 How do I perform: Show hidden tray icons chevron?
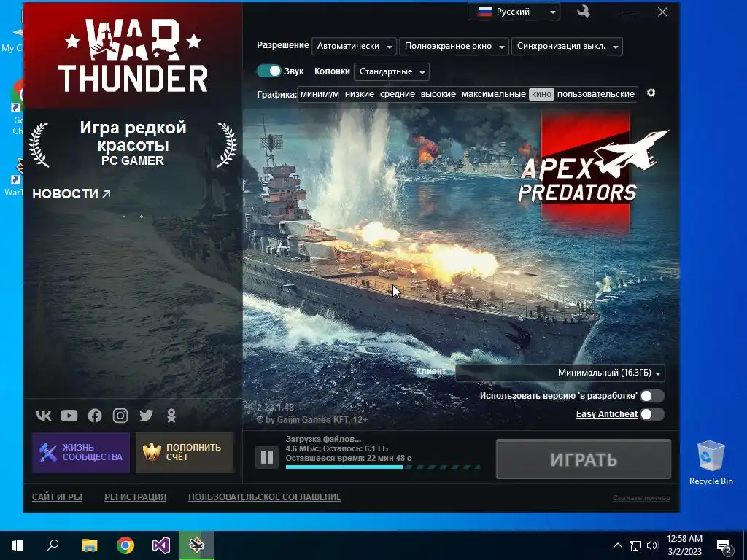tap(617, 545)
